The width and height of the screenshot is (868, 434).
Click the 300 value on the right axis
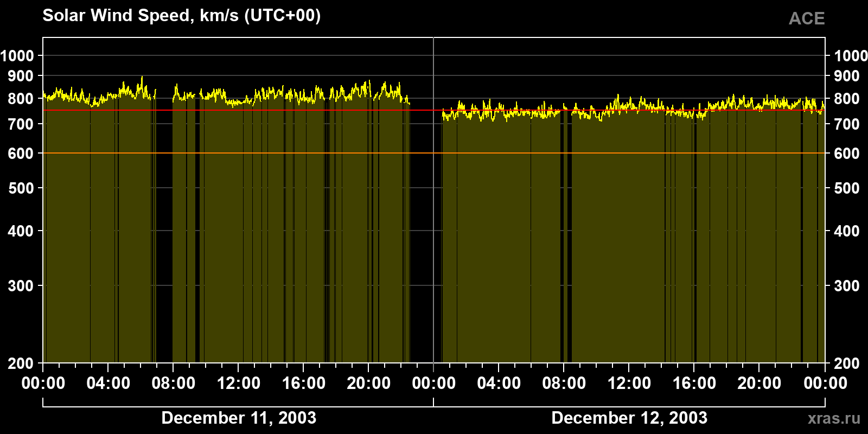847,286
